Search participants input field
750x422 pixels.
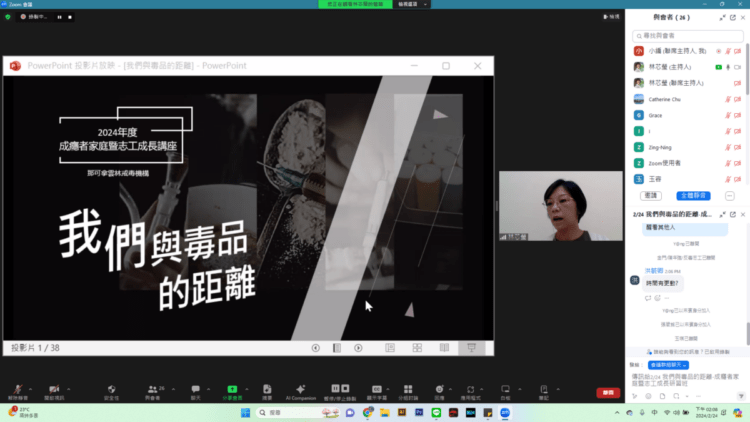(688, 36)
